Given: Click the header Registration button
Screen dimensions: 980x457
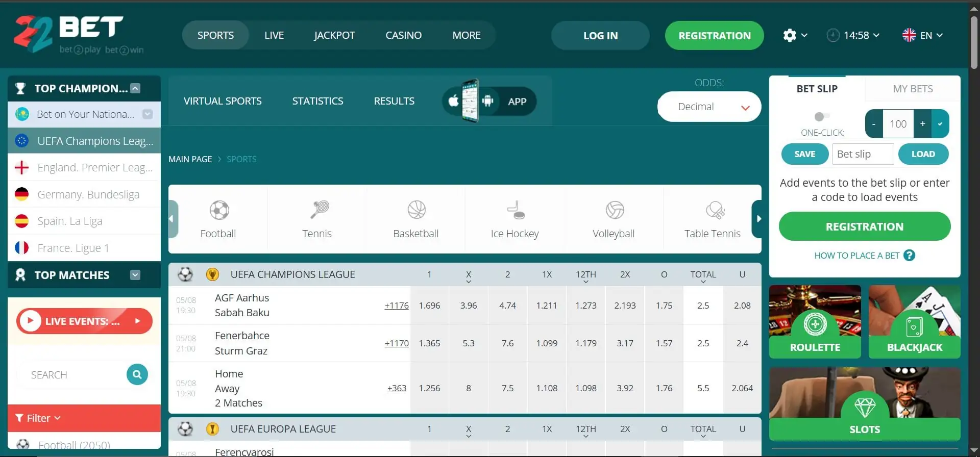Looking at the screenshot, I should 714,35.
